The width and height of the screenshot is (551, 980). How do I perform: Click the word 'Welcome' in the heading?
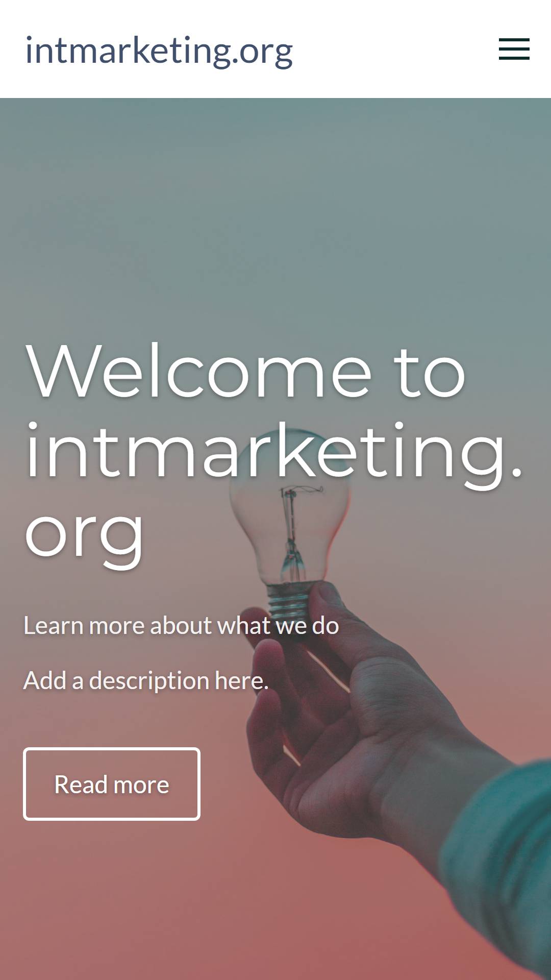199,371
